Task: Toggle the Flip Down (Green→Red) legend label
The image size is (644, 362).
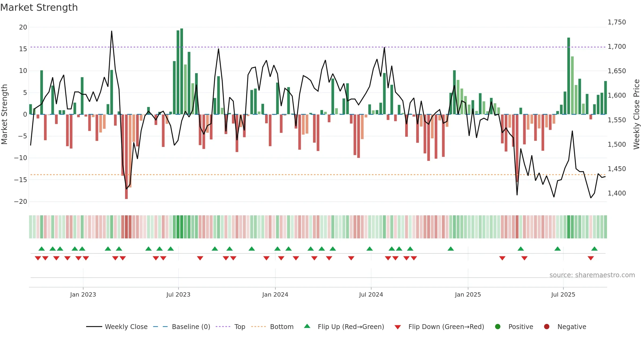Action: 446,327
